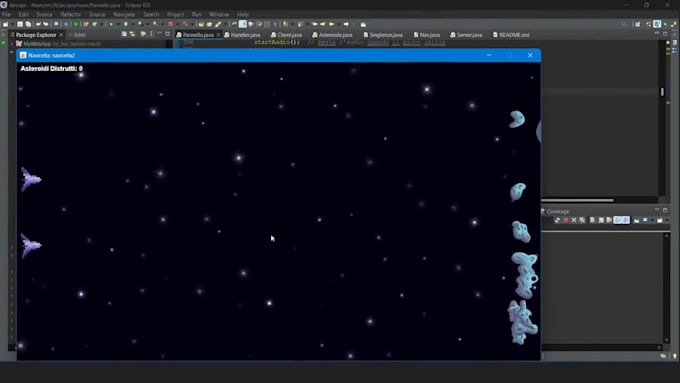
Task: Open Run configurations dropdown arrow
Action: pyautogui.click(x=133, y=24)
